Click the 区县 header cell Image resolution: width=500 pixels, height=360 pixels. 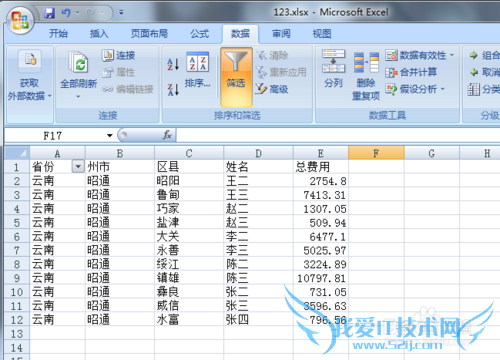189,167
